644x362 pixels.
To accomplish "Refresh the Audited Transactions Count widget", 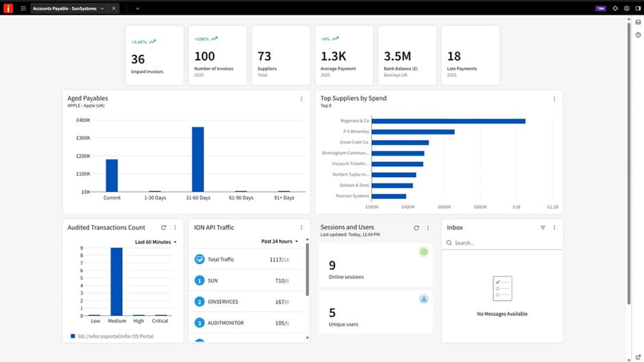I will click(x=164, y=228).
